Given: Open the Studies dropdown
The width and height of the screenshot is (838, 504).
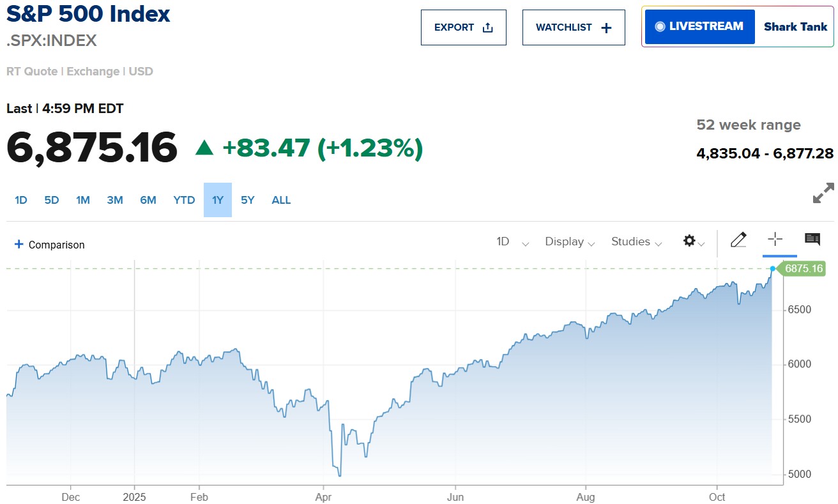Looking at the screenshot, I should (x=636, y=241).
